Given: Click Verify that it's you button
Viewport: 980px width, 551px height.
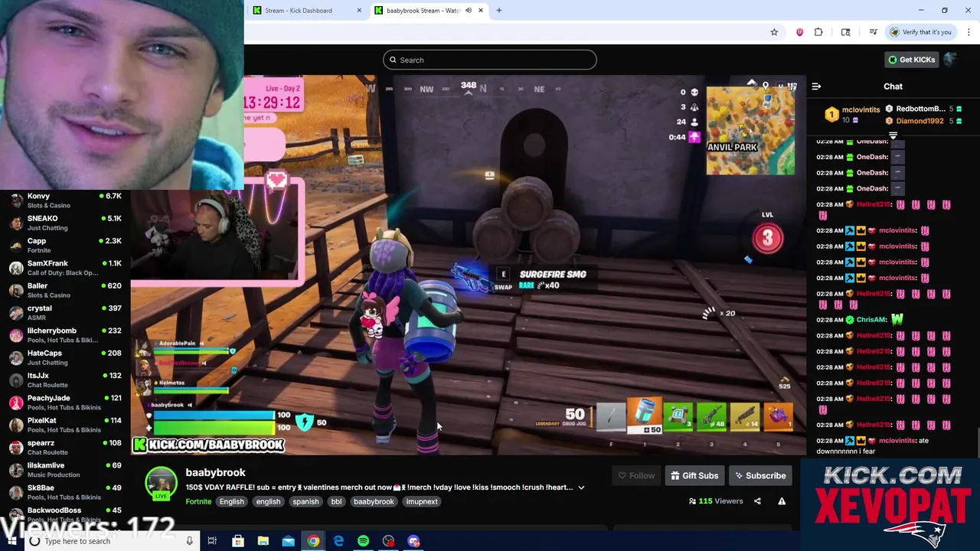Looking at the screenshot, I should tap(921, 32).
